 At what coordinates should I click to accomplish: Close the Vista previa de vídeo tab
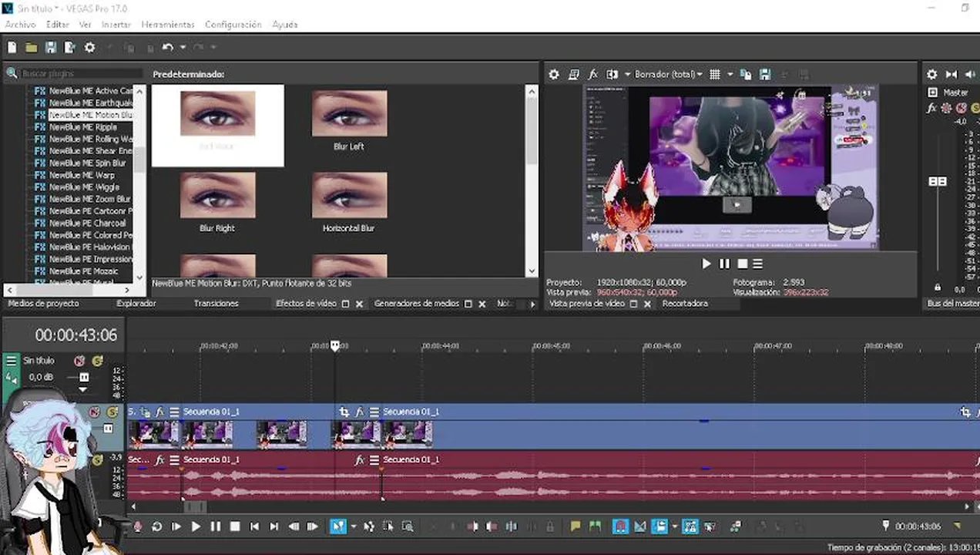[x=647, y=304]
